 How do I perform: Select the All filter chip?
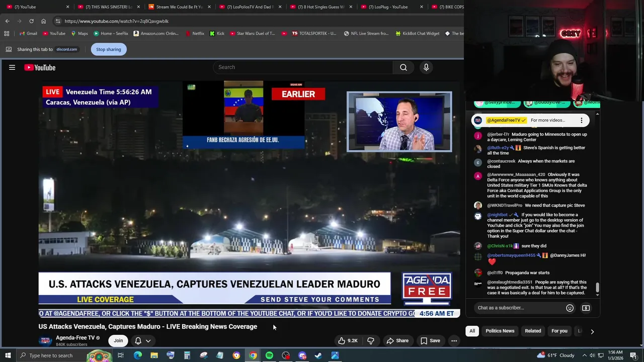click(x=472, y=331)
